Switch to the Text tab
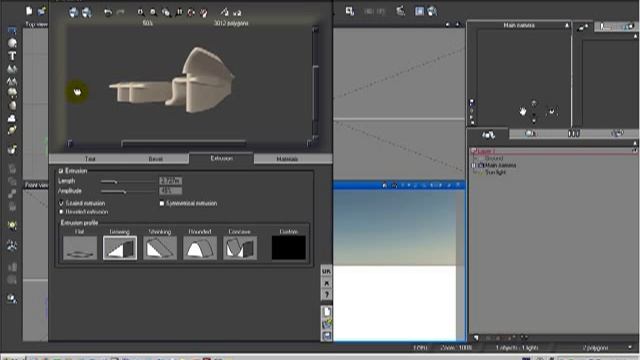The image size is (640, 360). [90, 159]
